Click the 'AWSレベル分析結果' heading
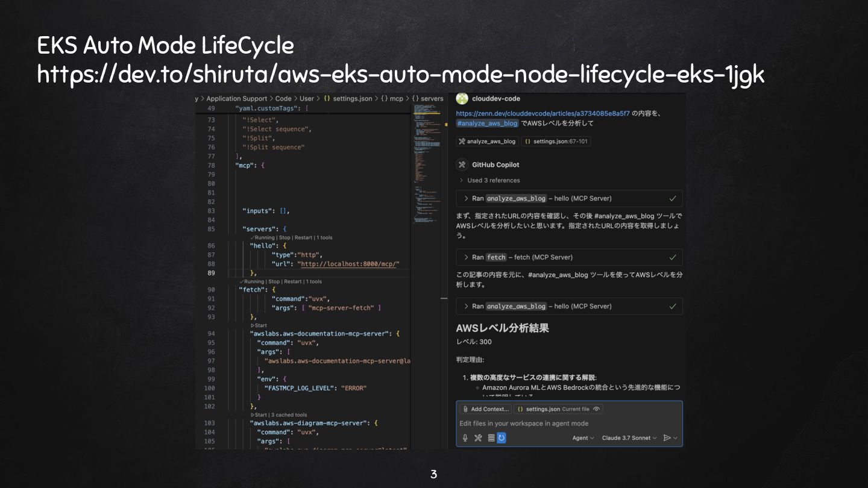Viewport: 868px width, 488px height. click(503, 328)
